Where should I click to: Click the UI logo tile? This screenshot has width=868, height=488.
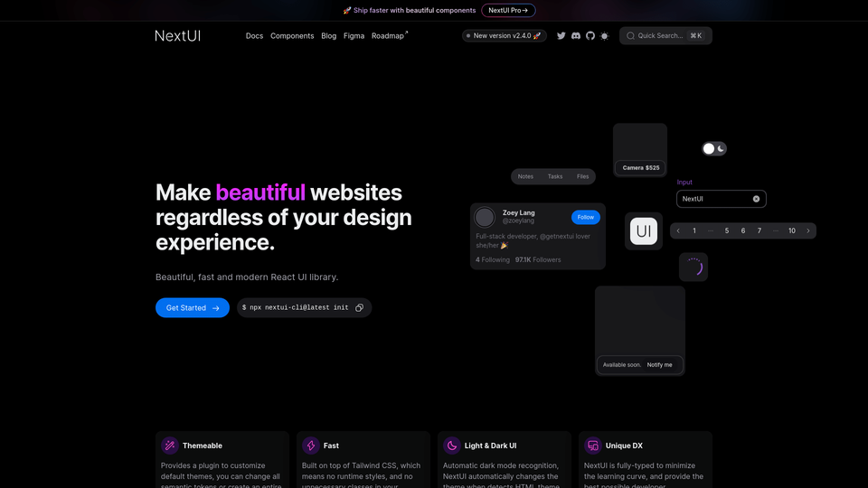pos(644,230)
